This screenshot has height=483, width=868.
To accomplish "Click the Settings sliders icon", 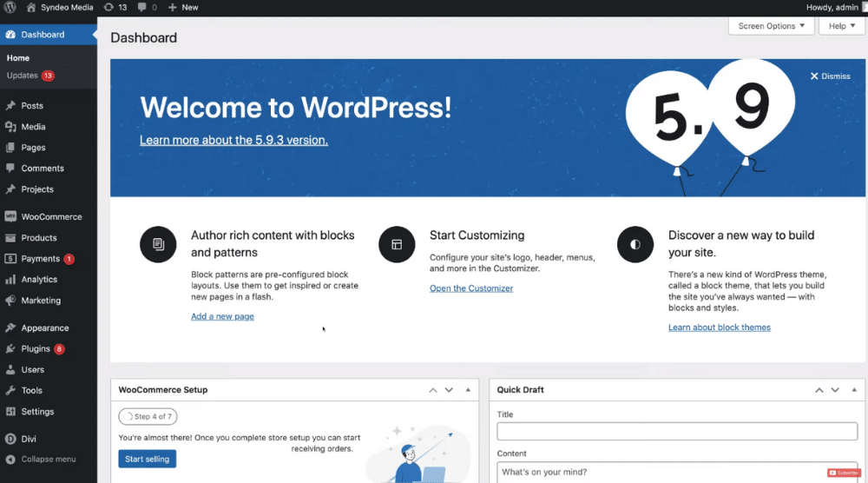I will (x=10, y=412).
